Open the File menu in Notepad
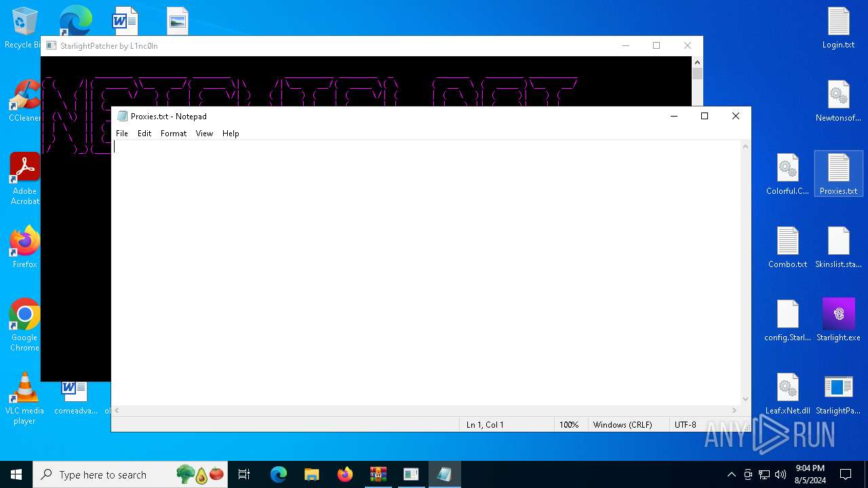The height and width of the screenshot is (488, 868). (x=122, y=134)
